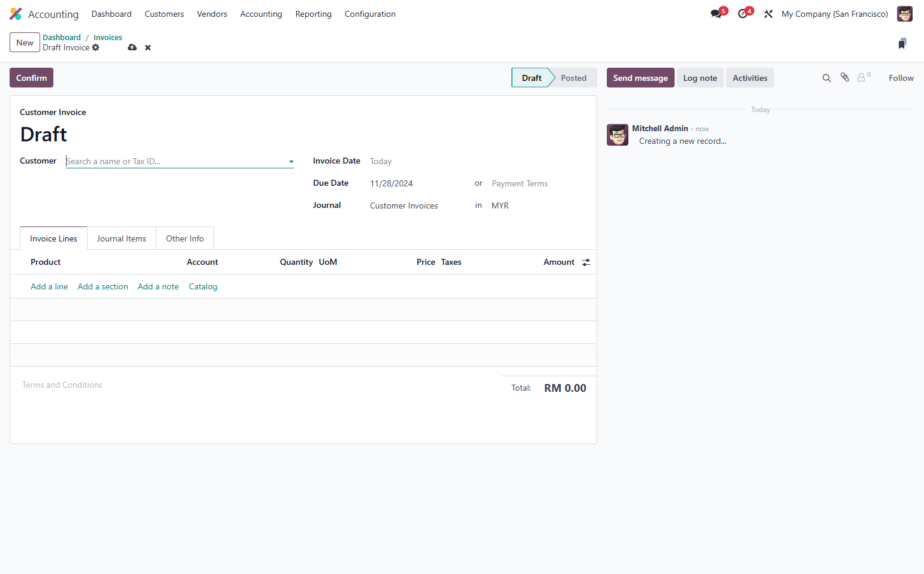Viewport: 924px width, 574px height.
Task: Open the Customers menu
Action: tap(164, 14)
